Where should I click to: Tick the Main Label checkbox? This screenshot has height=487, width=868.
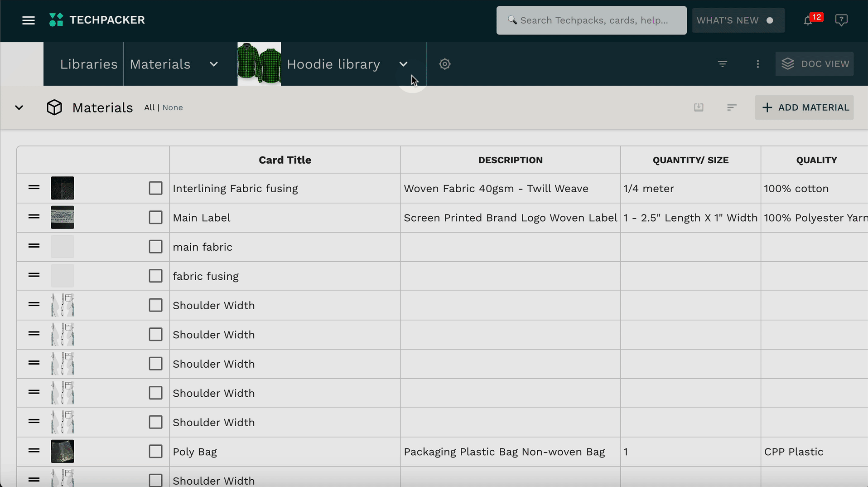point(155,218)
